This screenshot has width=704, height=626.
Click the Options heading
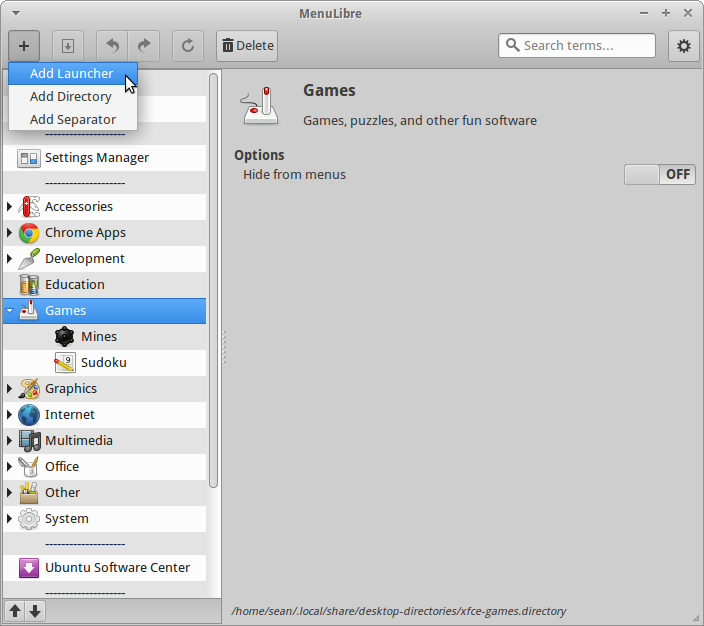click(259, 155)
